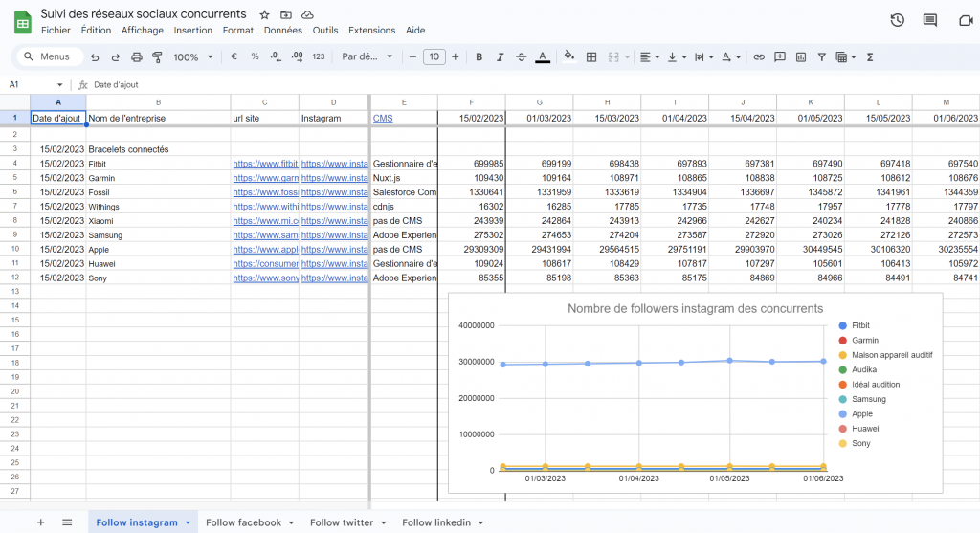Screen dimensions: 980x533
Task: Open the zoom 100% dropdown
Action: pos(192,57)
